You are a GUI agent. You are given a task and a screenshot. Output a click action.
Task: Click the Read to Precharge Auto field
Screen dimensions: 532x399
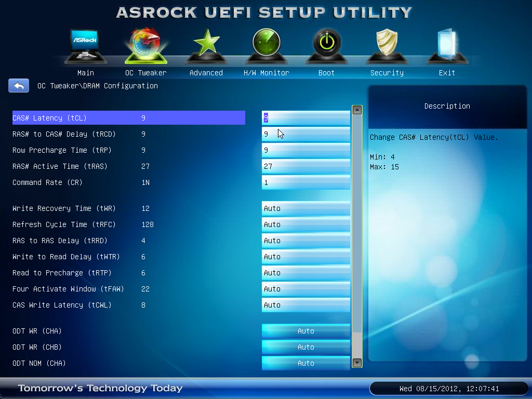[x=306, y=273]
